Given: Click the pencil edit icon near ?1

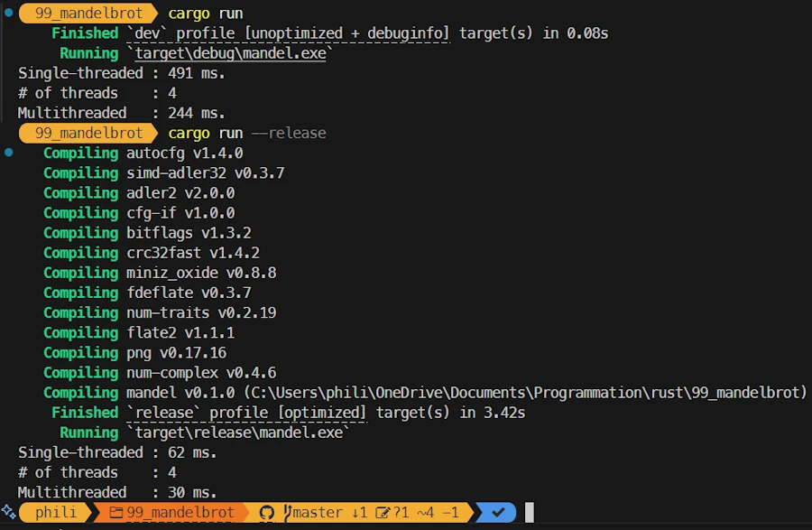Looking at the screenshot, I should click(383, 512).
